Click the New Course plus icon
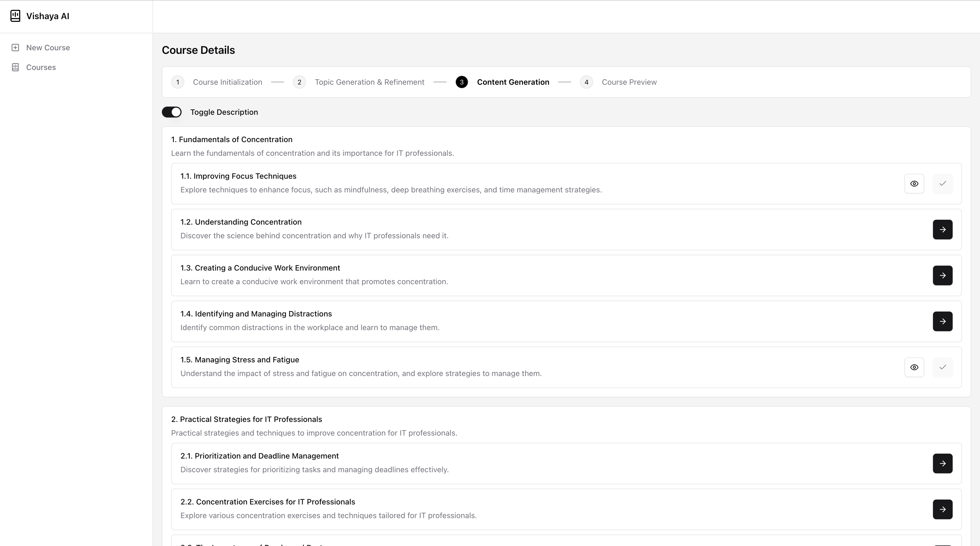Screen dimensions: 980x546 (x=15, y=48)
